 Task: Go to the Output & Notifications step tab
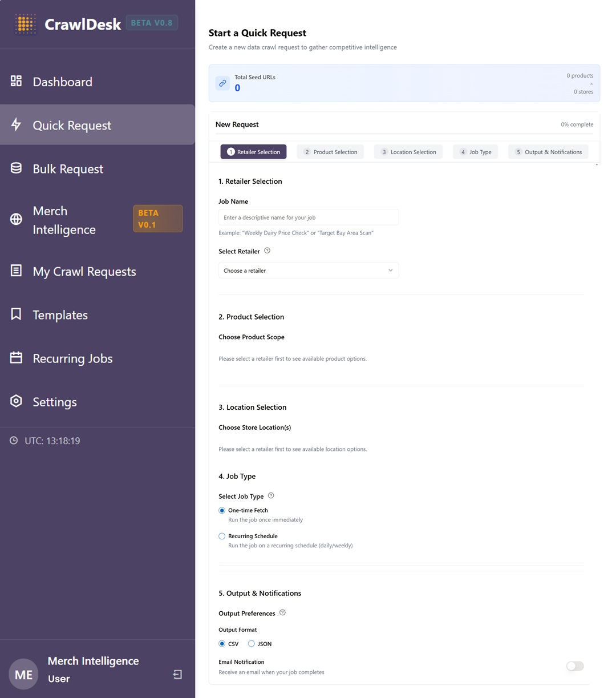(548, 152)
